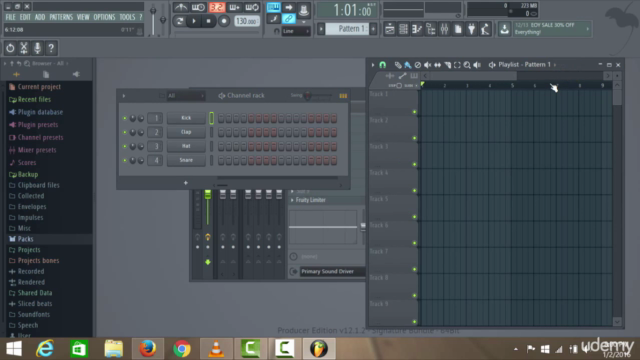Open the Channel rack view shortcut icon
This screenshot has width=640, height=360.
tap(403, 29)
